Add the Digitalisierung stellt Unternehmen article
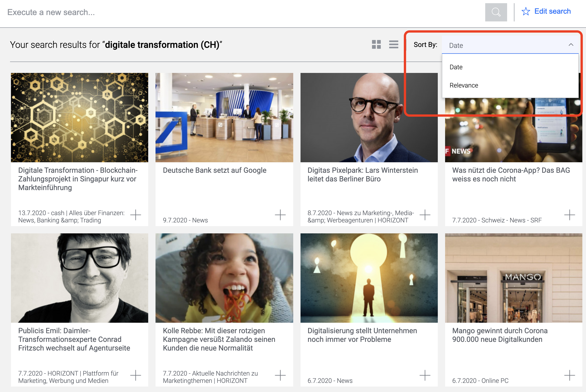The width and height of the screenshot is (586, 392). tap(425, 375)
